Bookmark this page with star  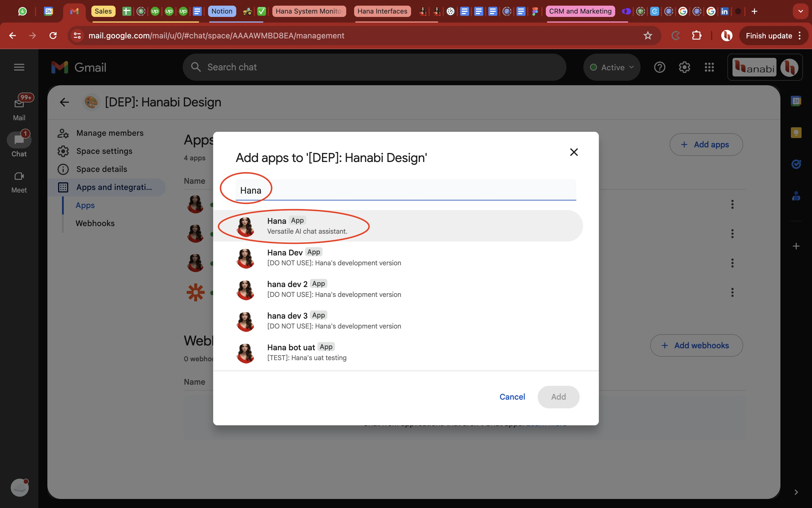pyautogui.click(x=648, y=36)
